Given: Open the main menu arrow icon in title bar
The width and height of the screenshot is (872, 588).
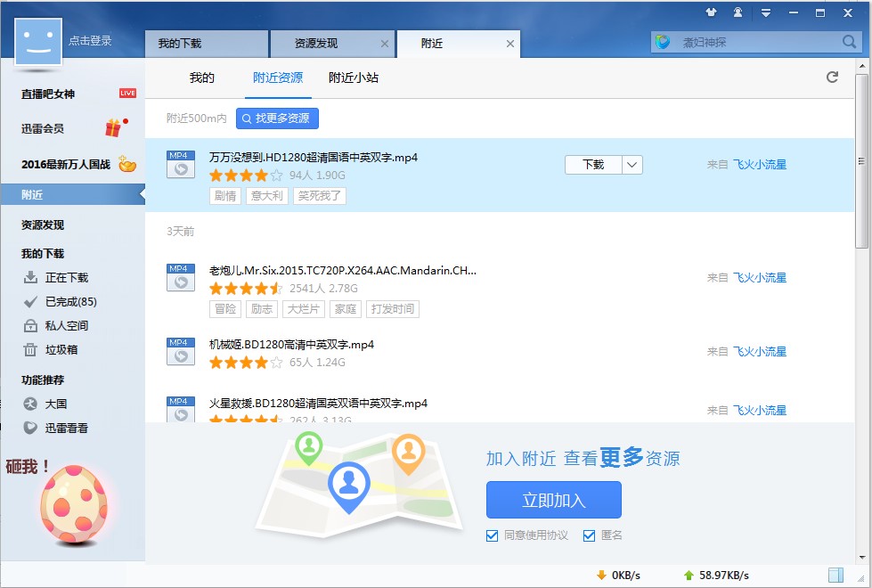Looking at the screenshot, I should point(765,12).
